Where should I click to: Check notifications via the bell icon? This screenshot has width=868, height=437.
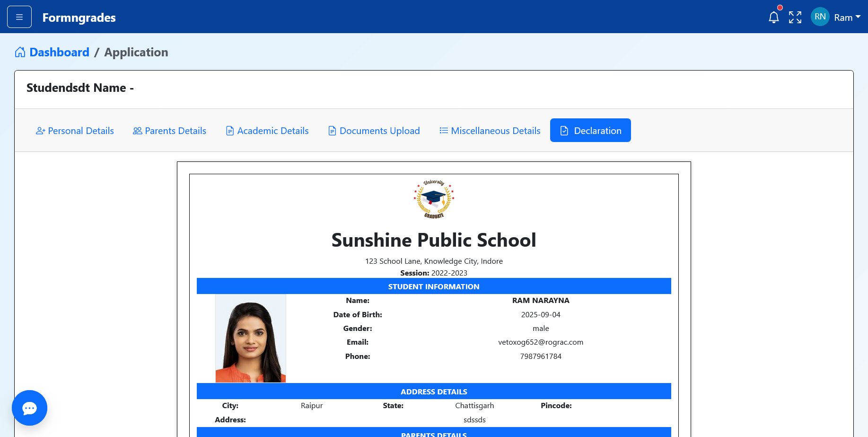[x=774, y=17]
